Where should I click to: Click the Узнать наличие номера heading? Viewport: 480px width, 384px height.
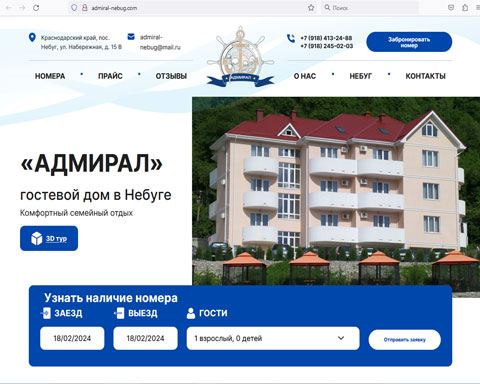tap(111, 298)
